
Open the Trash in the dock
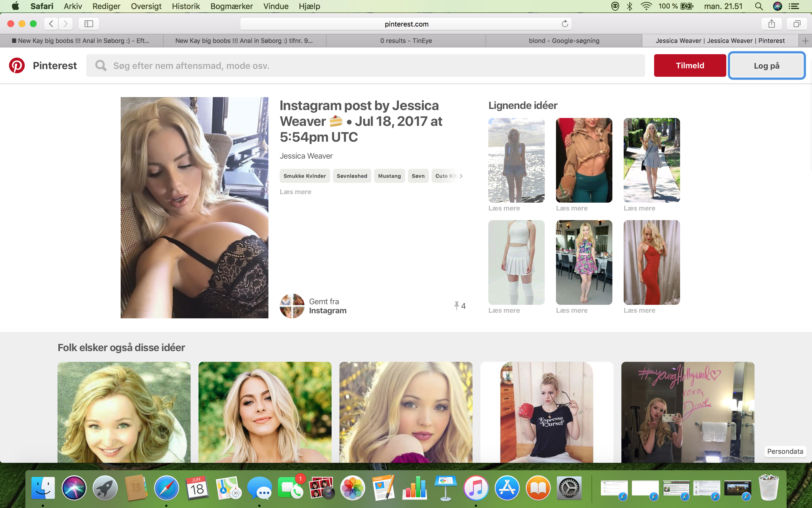tap(769, 487)
